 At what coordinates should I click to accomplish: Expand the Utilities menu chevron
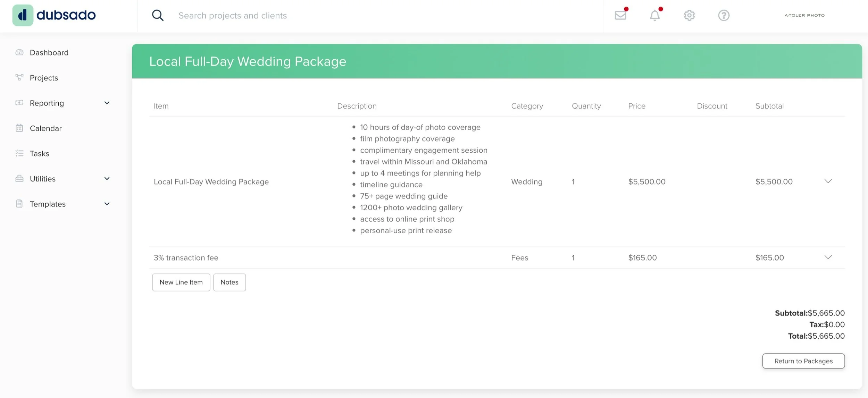(107, 179)
